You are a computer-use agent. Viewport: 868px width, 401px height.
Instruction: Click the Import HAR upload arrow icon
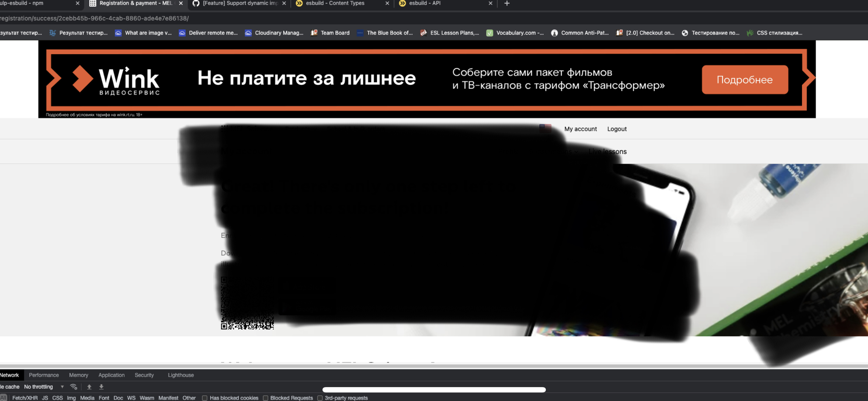tap(89, 387)
